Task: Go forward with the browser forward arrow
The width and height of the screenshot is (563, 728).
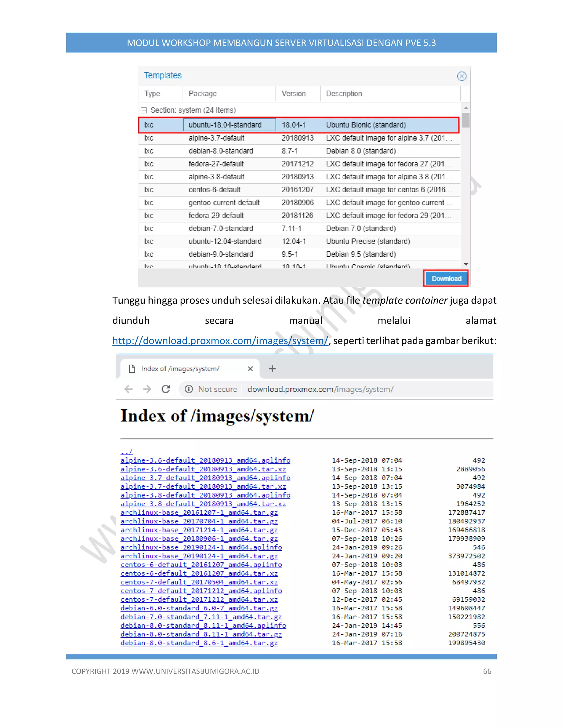Action: [147, 389]
